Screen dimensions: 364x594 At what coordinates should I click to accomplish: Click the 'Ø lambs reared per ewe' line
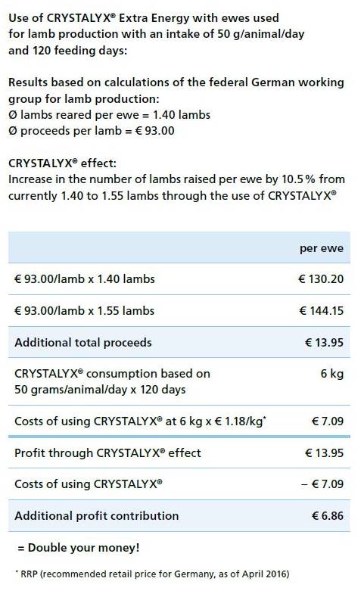tap(109, 115)
